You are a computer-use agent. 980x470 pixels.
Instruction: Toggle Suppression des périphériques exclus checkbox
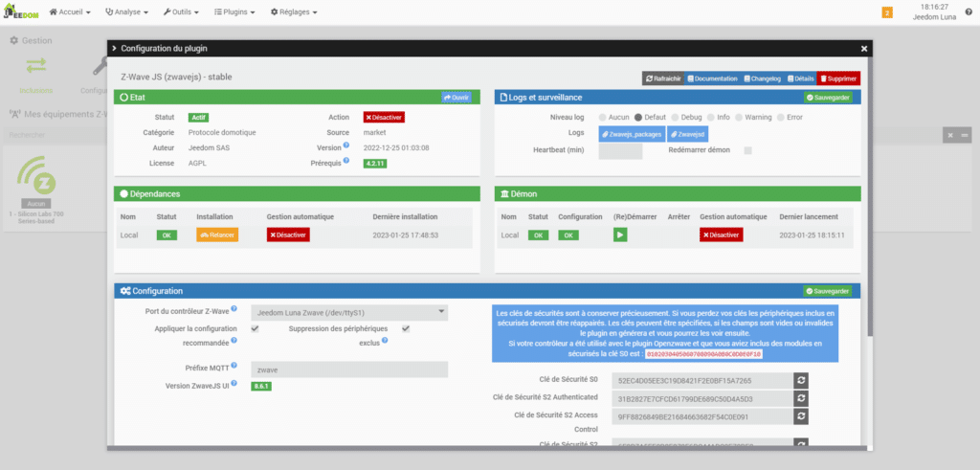point(406,328)
